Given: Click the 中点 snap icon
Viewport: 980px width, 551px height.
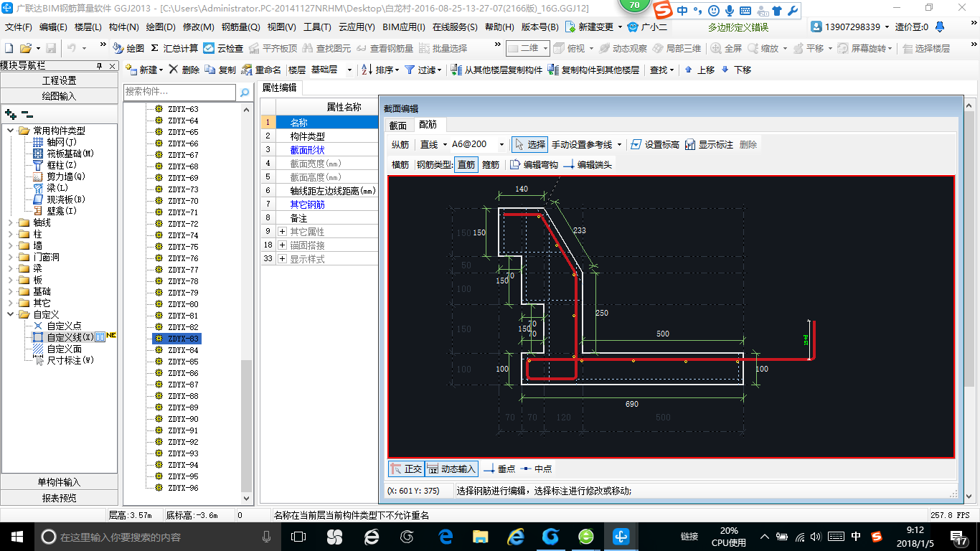Looking at the screenshot, I should [536, 468].
